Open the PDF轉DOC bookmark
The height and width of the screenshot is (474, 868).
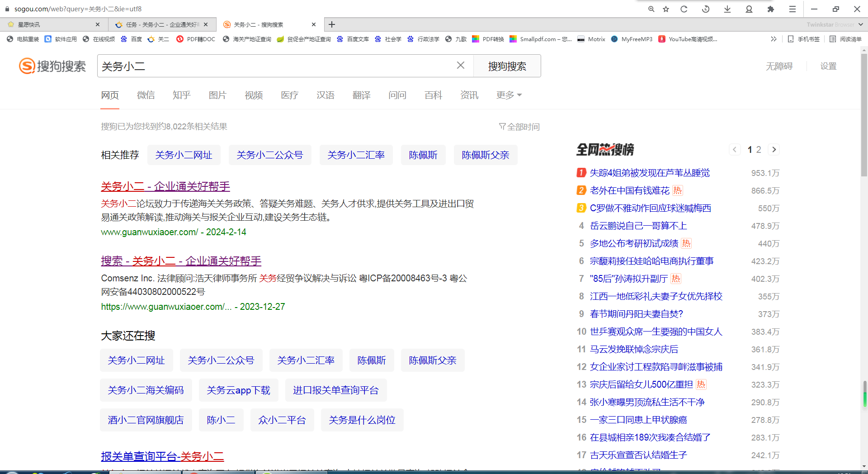[x=196, y=39]
